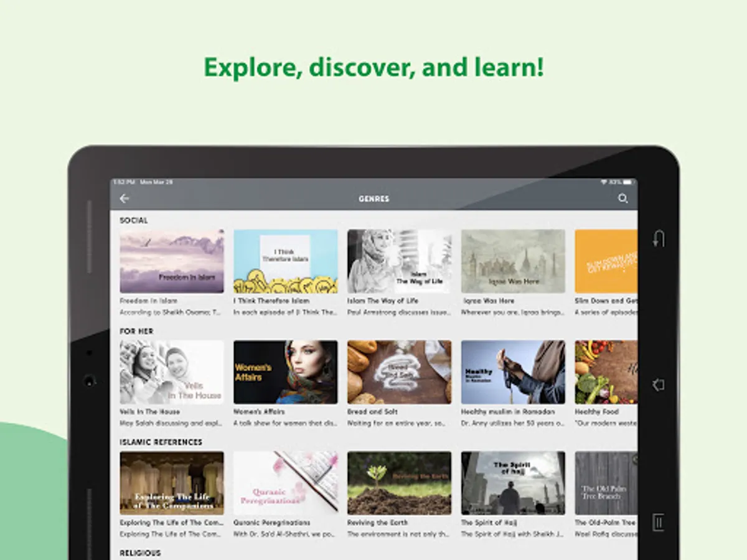Open Reviving the Earth thumbnail
Image resolution: width=747 pixels, height=560 pixels.
400,483
